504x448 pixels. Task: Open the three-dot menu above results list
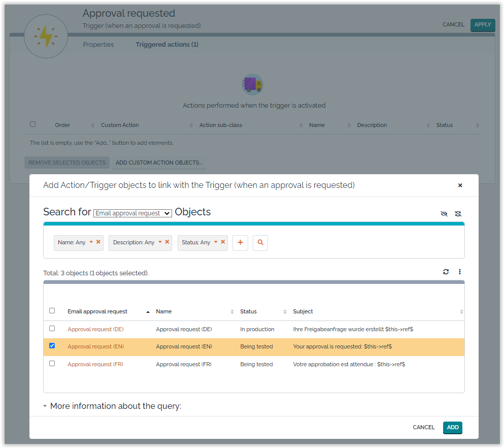coord(460,272)
